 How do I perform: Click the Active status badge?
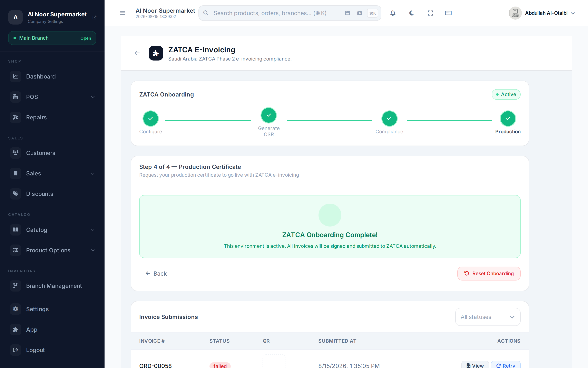point(506,94)
